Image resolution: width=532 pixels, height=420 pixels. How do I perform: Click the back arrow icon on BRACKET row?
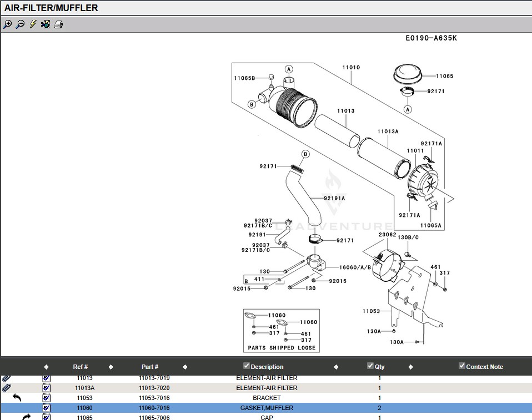(17, 398)
